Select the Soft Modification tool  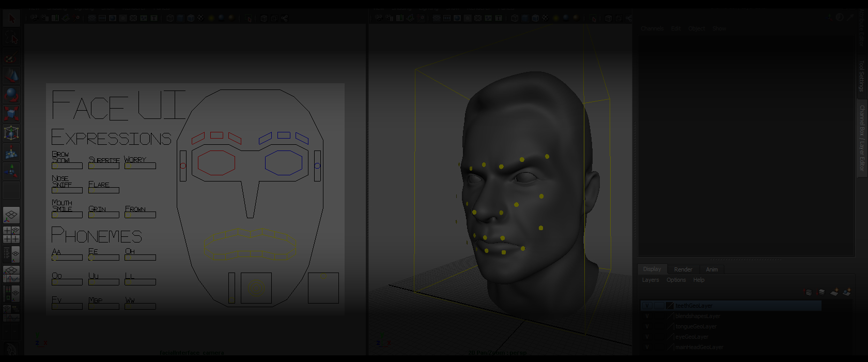pyautogui.click(x=11, y=153)
